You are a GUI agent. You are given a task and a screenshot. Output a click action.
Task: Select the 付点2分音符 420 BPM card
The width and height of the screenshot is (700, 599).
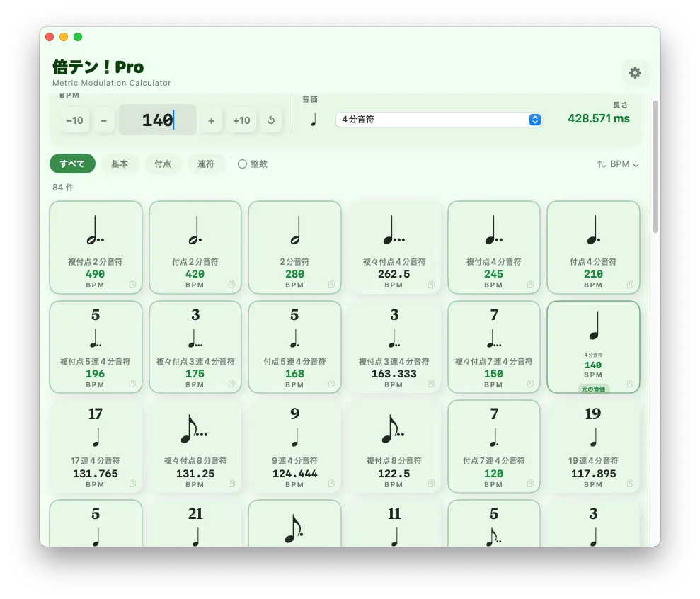(x=195, y=247)
